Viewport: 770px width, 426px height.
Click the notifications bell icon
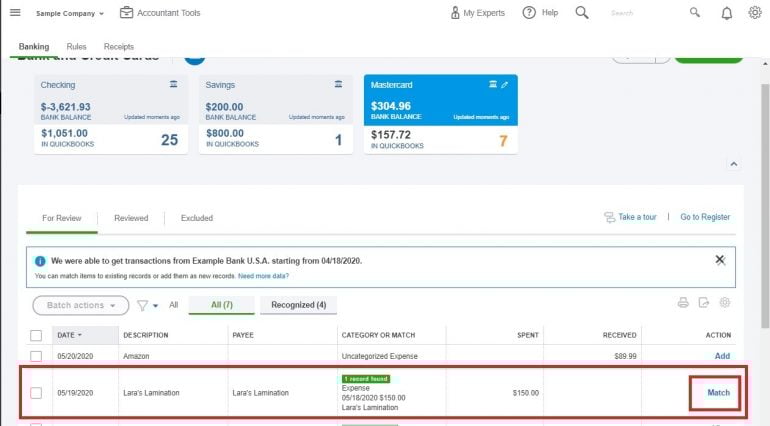point(725,13)
